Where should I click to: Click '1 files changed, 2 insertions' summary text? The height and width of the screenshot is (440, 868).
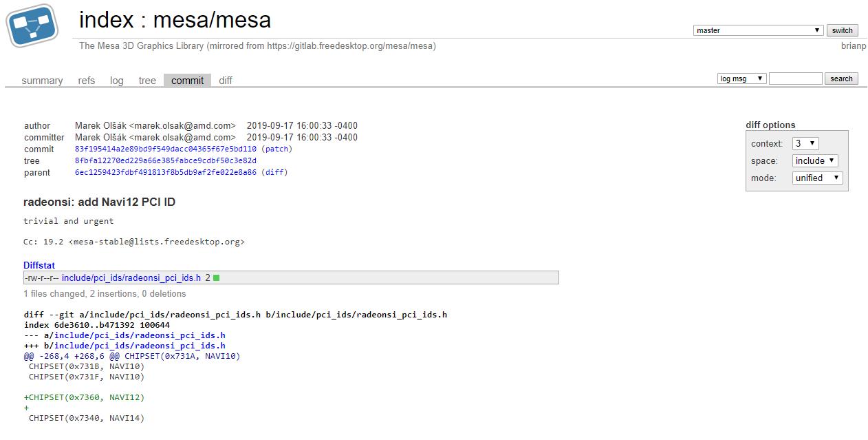click(105, 293)
